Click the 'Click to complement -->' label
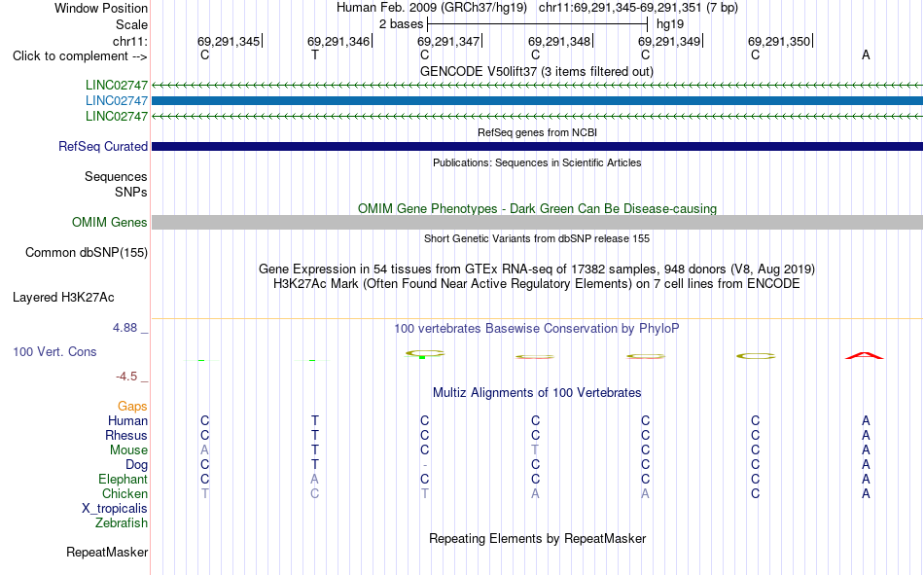This screenshot has height=575, width=924. pos(80,56)
